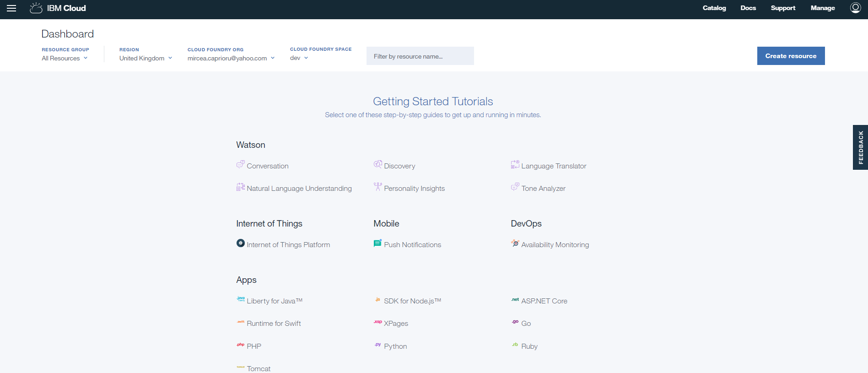
Task: Click the Language Translator icon
Action: tap(515, 164)
